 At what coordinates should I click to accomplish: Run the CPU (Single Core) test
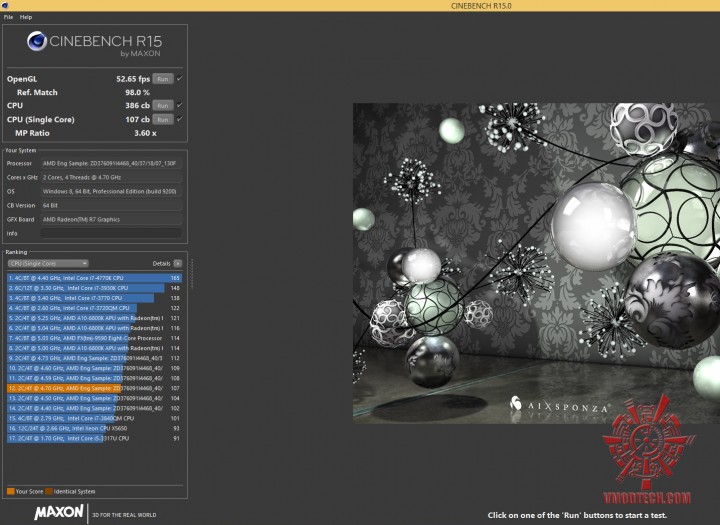pyautogui.click(x=163, y=119)
